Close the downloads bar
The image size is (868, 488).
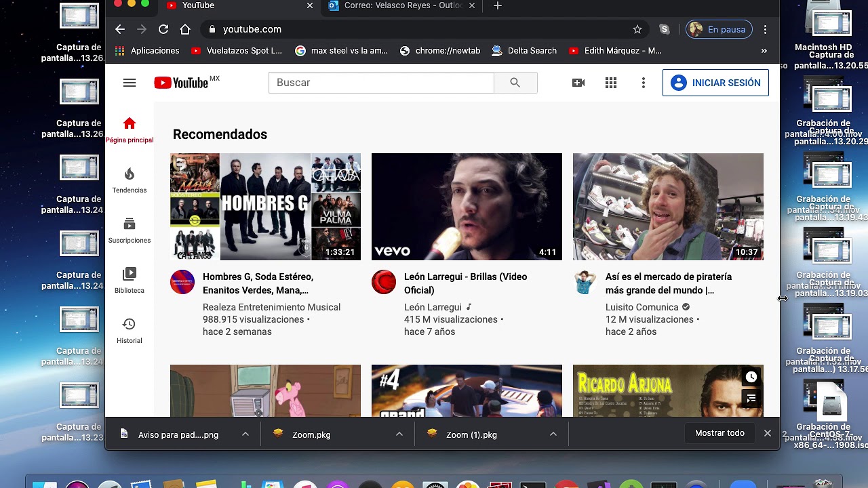[768, 433]
